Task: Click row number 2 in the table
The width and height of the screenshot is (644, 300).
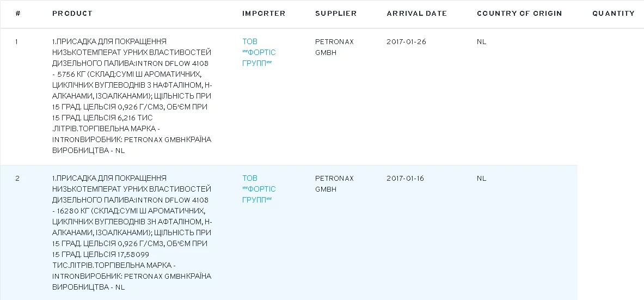Action: (x=17, y=179)
